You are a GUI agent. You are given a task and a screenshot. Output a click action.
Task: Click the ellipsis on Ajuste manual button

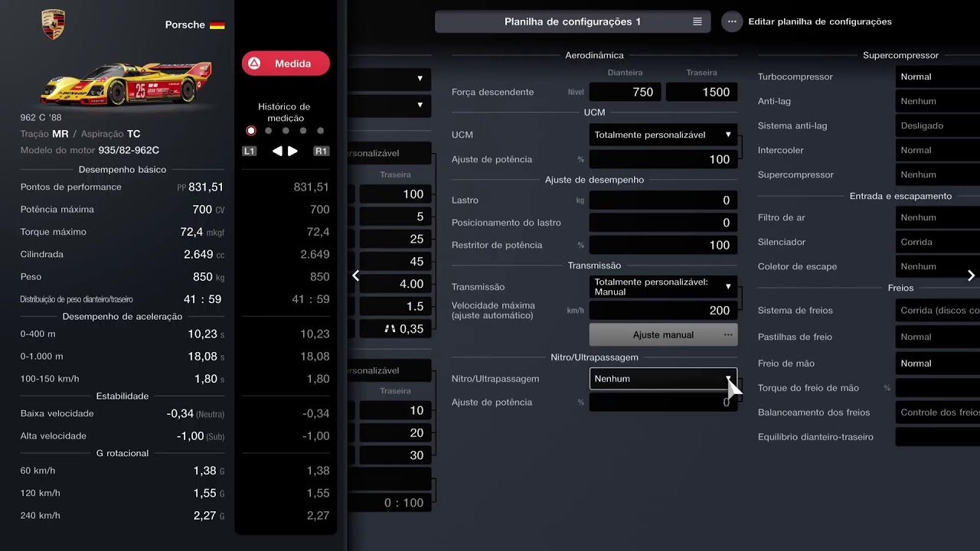point(727,335)
